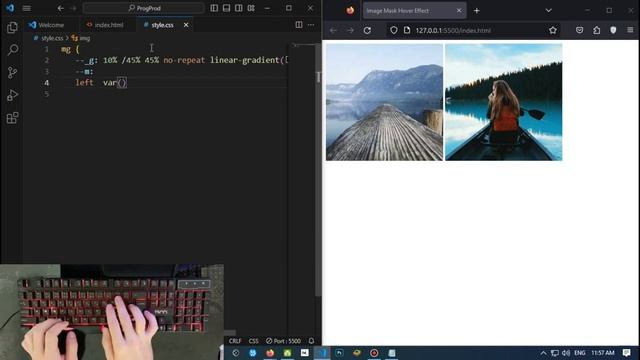
Task: Open the Explorer view in activity bar
Action: point(12,27)
